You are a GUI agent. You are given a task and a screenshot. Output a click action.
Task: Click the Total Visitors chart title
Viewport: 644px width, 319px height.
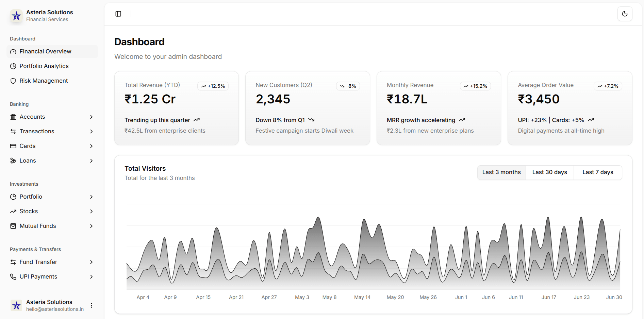pyautogui.click(x=145, y=169)
